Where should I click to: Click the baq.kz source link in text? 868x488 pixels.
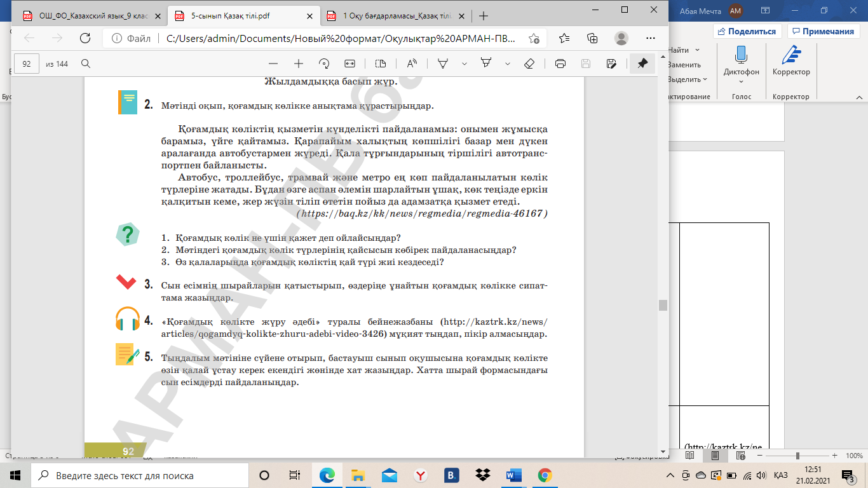(x=423, y=213)
